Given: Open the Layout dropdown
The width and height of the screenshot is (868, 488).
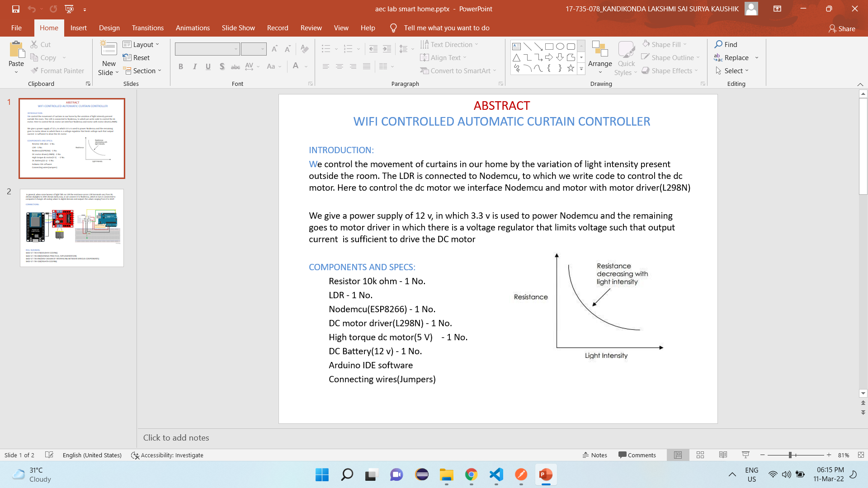Looking at the screenshot, I should 141,44.
